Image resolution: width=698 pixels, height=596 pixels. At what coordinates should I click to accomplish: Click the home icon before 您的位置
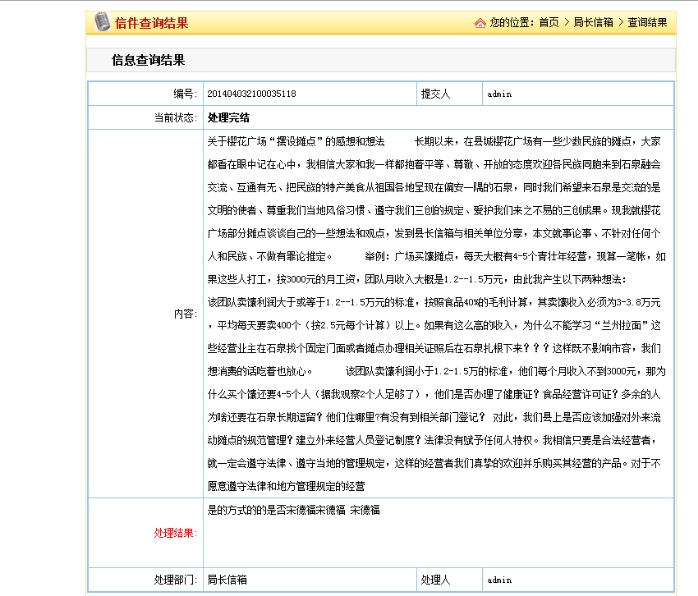tap(480, 22)
